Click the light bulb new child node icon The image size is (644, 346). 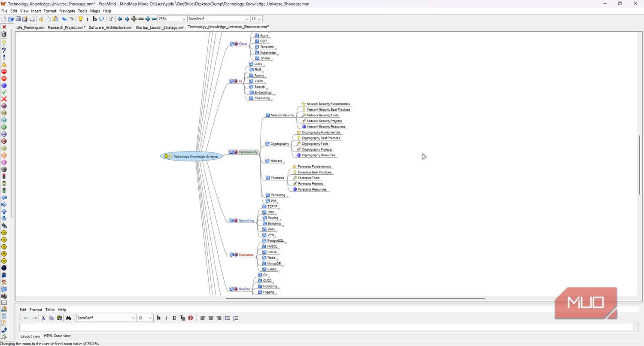click(x=80, y=19)
